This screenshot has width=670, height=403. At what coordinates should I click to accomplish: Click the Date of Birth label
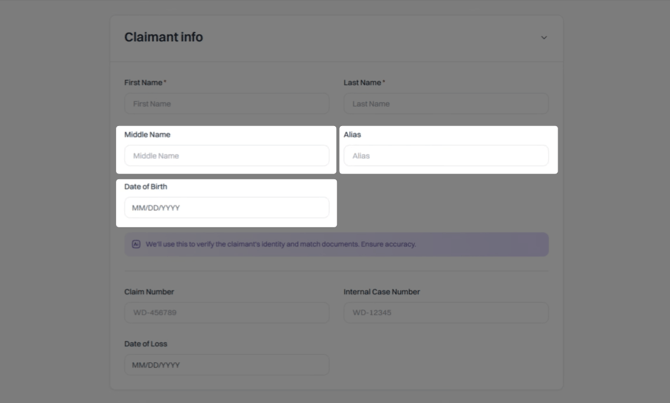coord(146,186)
